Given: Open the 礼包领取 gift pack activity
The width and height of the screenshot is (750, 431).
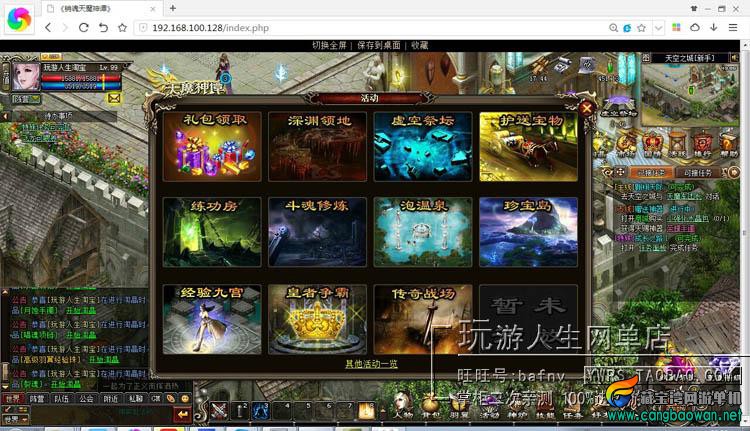Looking at the screenshot, I should click(212, 146).
